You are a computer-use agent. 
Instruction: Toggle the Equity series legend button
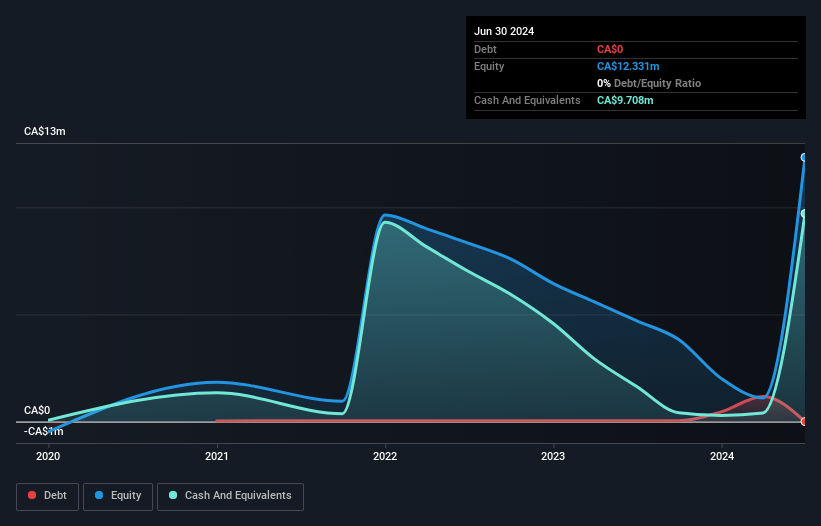pos(118,496)
